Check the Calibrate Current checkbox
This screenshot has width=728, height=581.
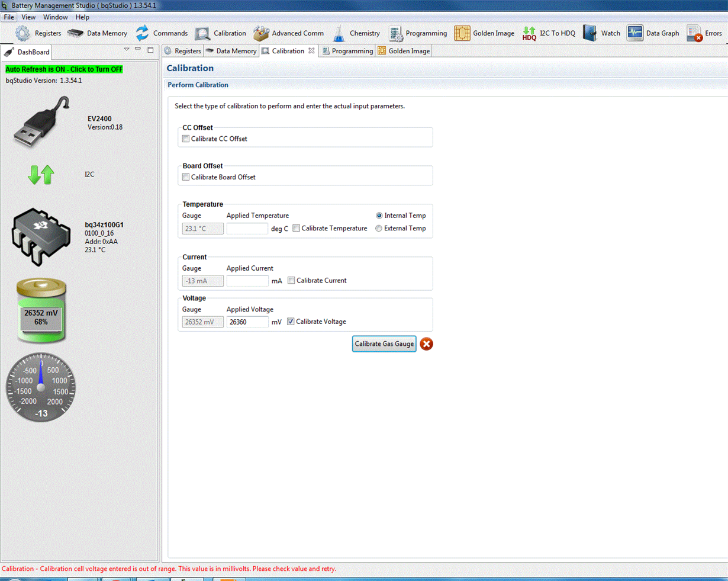coord(291,281)
